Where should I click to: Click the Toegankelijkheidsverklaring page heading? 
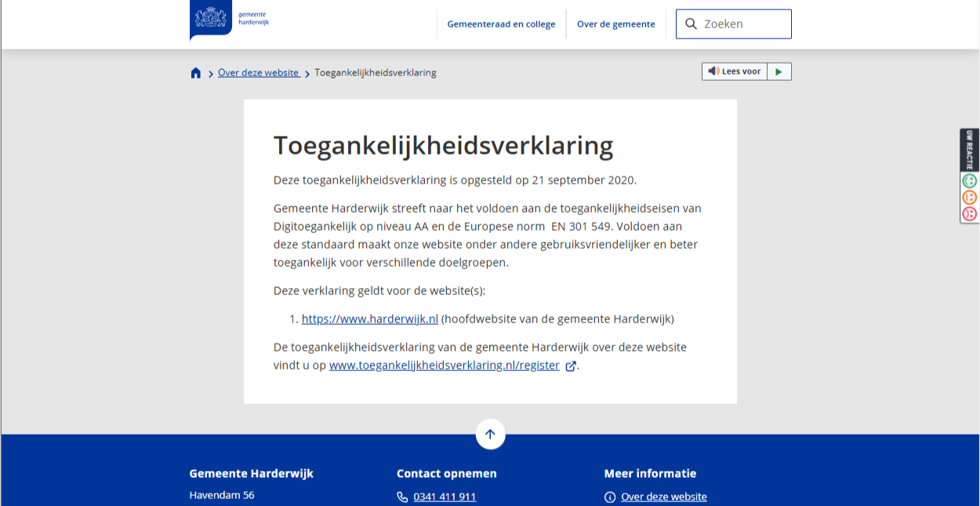click(x=443, y=146)
